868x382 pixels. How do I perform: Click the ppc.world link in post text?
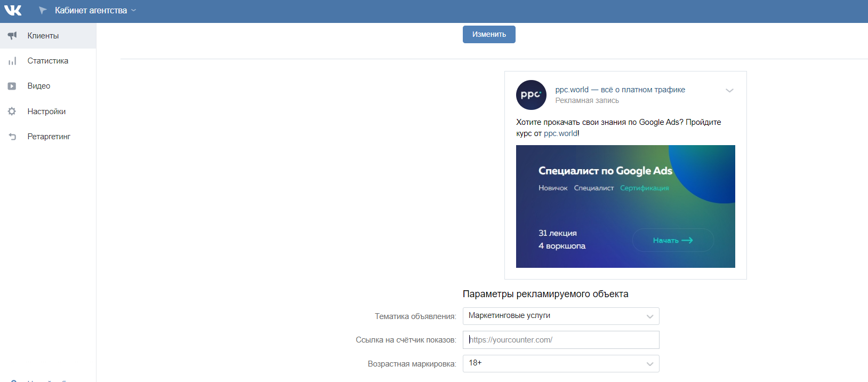pos(560,133)
